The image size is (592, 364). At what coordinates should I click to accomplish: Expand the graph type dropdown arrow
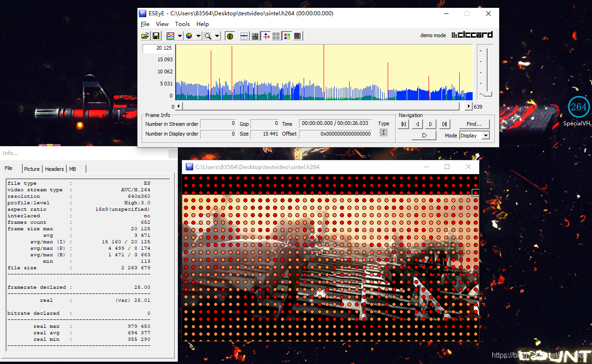pyautogui.click(x=179, y=36)
